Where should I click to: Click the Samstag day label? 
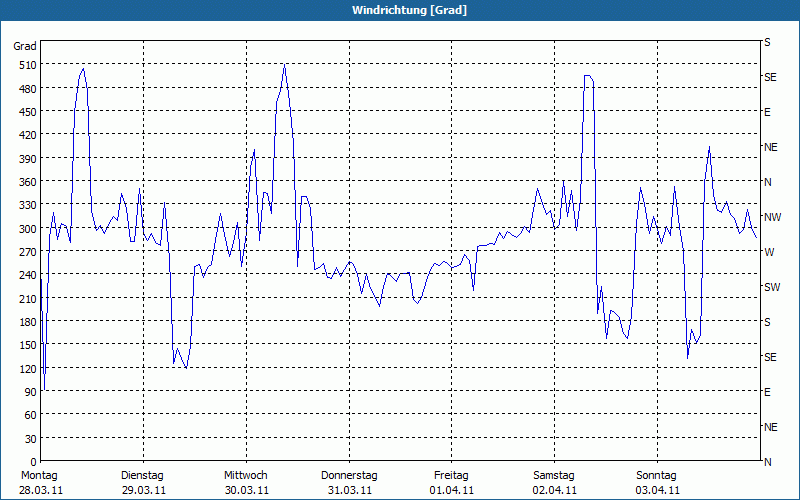click(554, 476)
